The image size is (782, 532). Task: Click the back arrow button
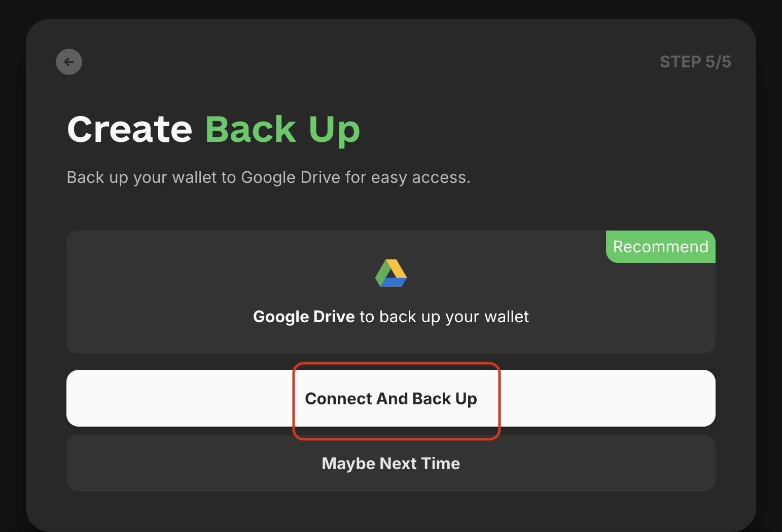point(69,62)
